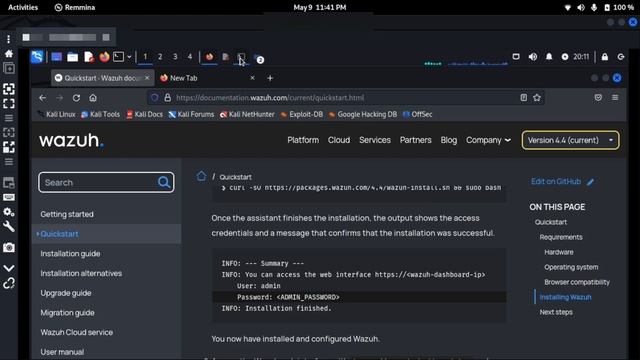Open the OffSec bookmark
The image size is (640, 360).
point(418,114)
